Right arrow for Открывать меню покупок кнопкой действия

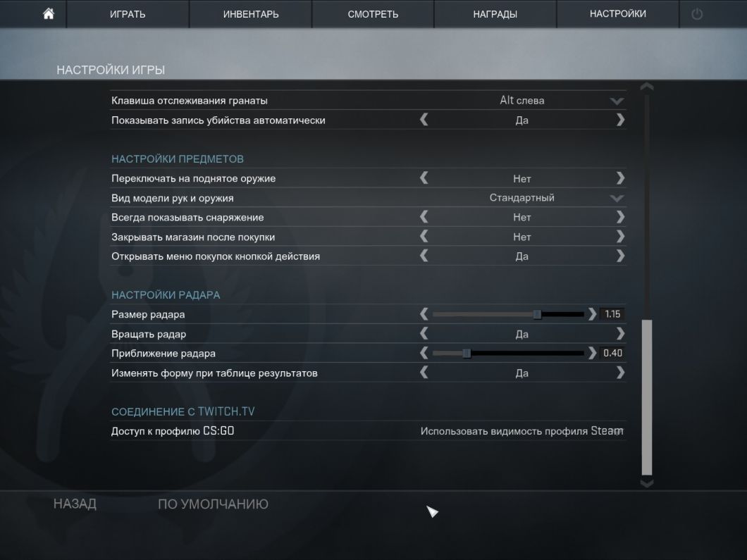pyautogui.click(x=620, y=256)
